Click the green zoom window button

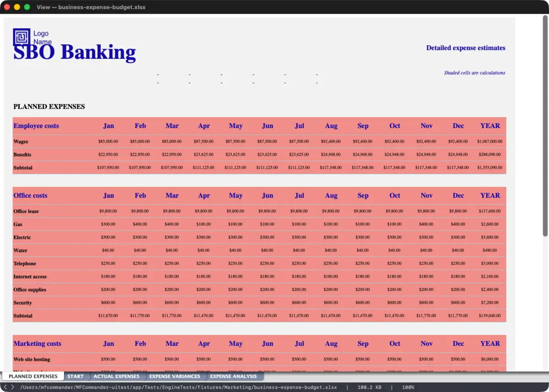[x=27, y=7]
